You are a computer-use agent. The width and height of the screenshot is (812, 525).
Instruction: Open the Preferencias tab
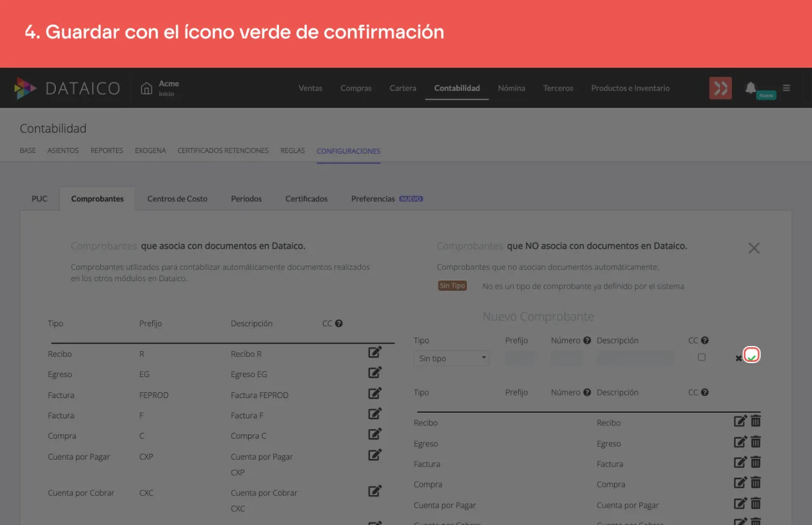coord(387,199)
